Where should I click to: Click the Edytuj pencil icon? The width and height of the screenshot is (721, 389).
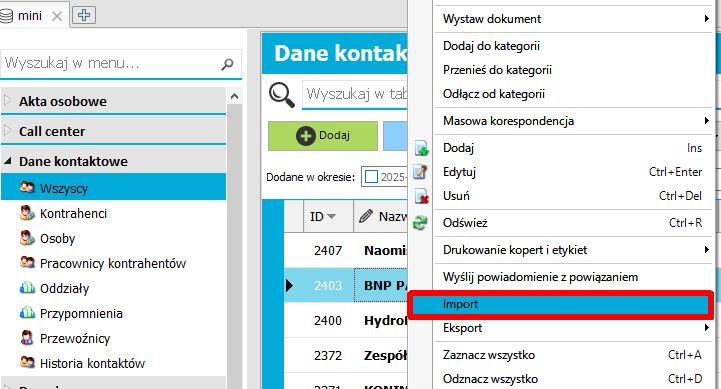(x=420, y=172)
